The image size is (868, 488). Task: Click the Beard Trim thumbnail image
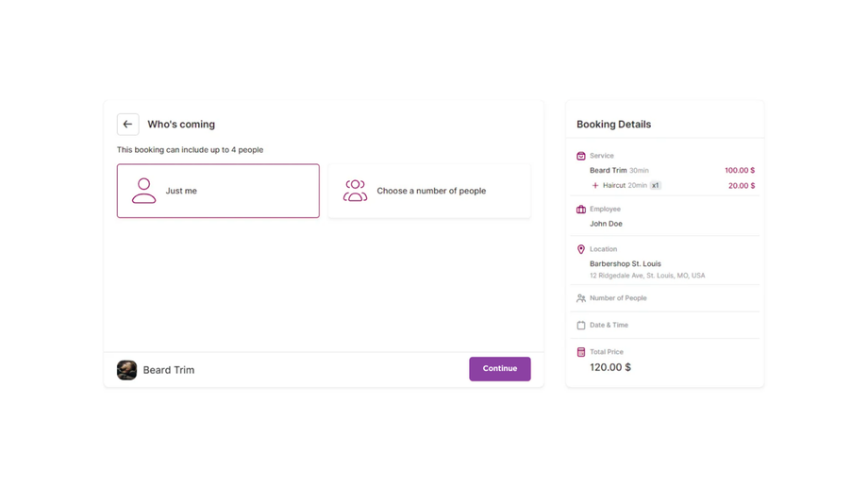pyautogui.click(x=126, y=370)
